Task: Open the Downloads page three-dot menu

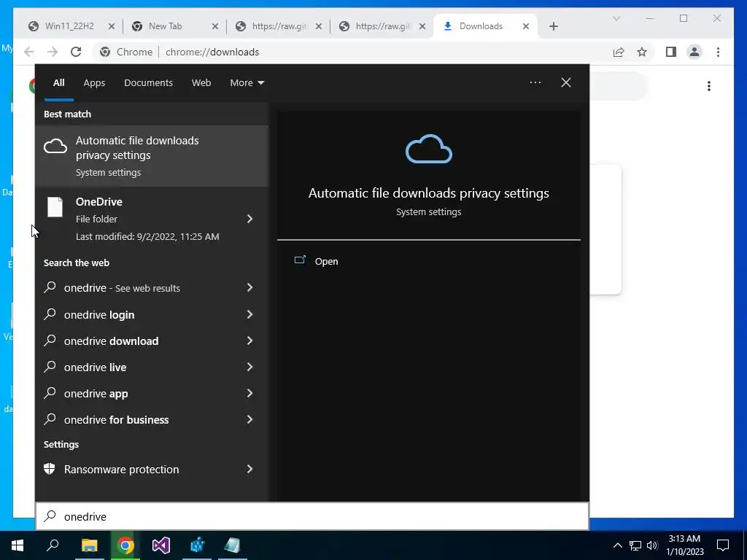Action: (x=709, y=86)
